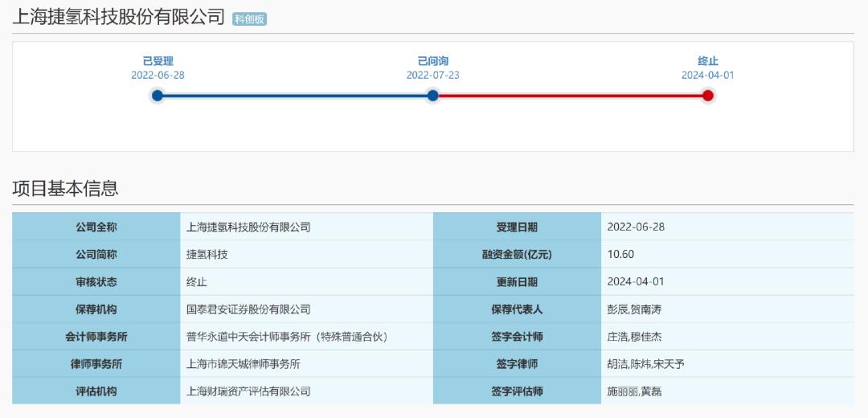Click the 律师事务所 header cell

click(x=96, y=364)
